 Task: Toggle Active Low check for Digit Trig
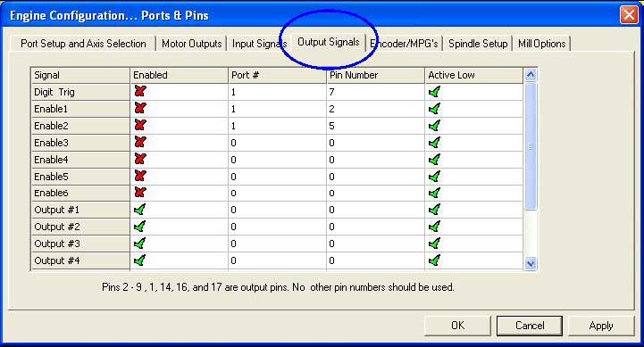434,92
